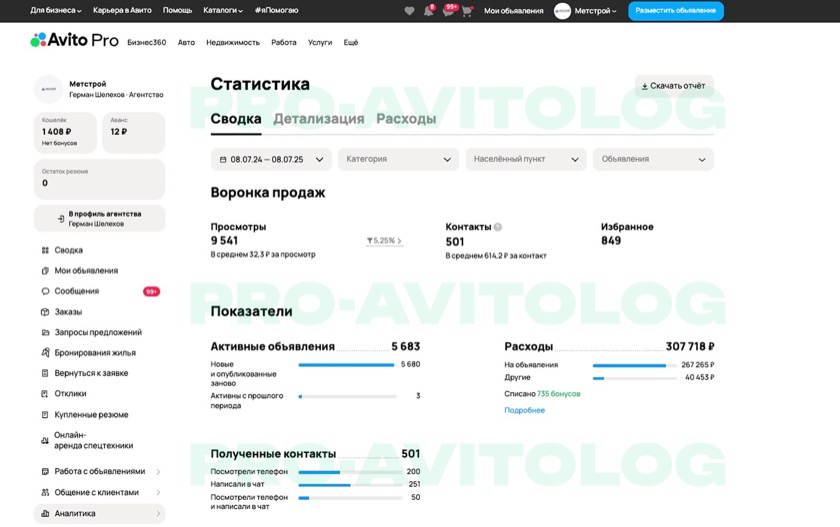Click Общение с клиентами sidebar icon
This screenshot has width=840, height=527.
coord(45,492)
